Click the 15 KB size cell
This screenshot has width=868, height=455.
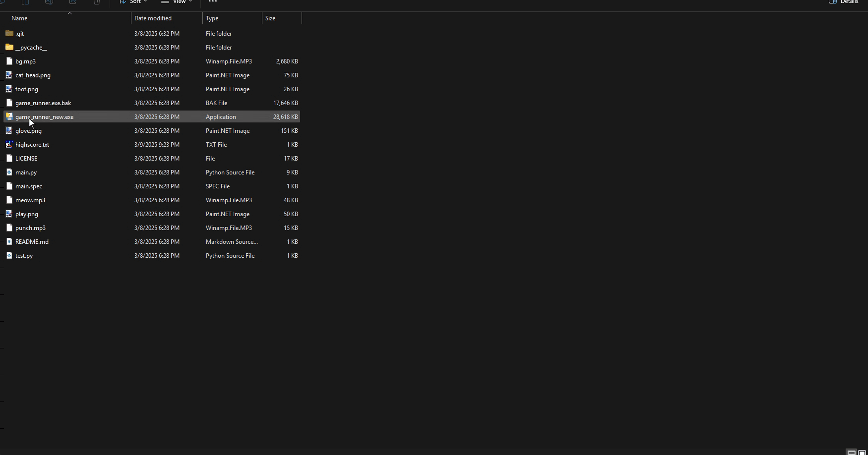click(291, 228)
